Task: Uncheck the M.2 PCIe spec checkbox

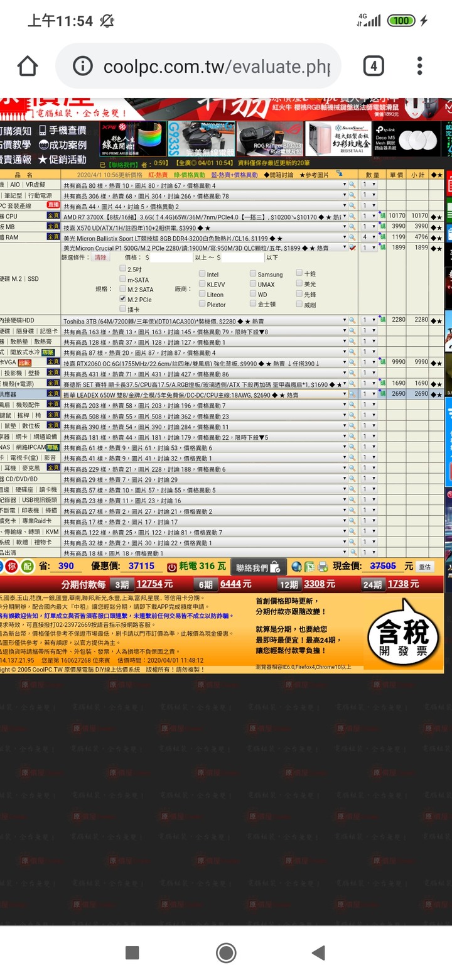Action: (x=123, y=299)
